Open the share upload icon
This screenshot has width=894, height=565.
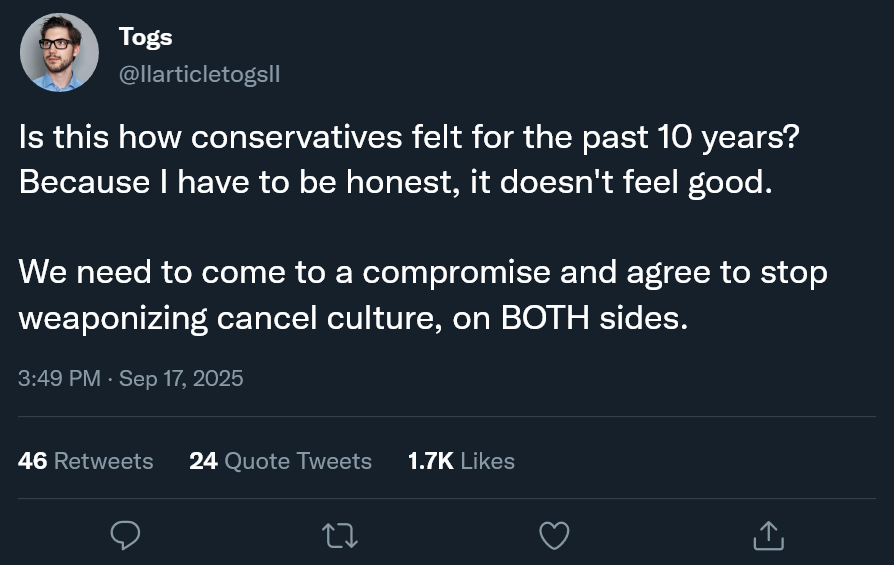pos(768,535)
